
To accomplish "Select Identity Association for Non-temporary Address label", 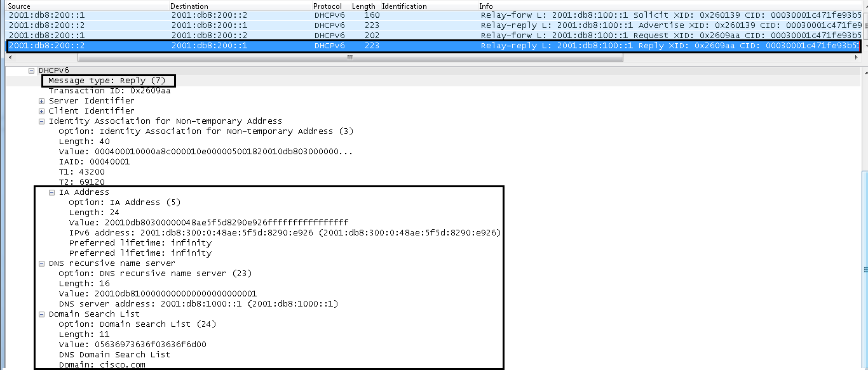I will pos(165,121).
